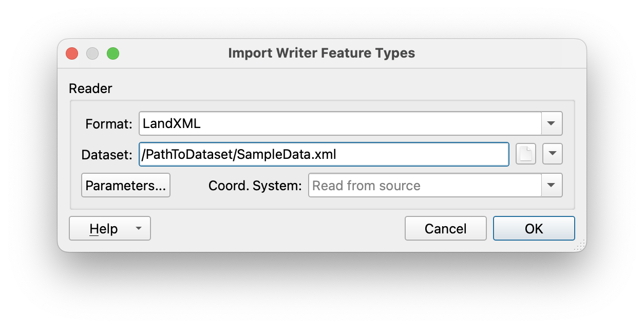
Task: Click inside the LandXML format field
Action: click(340, 123)
